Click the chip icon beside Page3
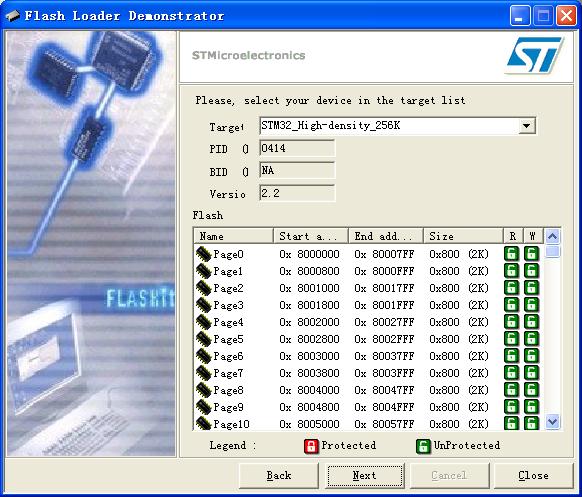 click(203, 305)
